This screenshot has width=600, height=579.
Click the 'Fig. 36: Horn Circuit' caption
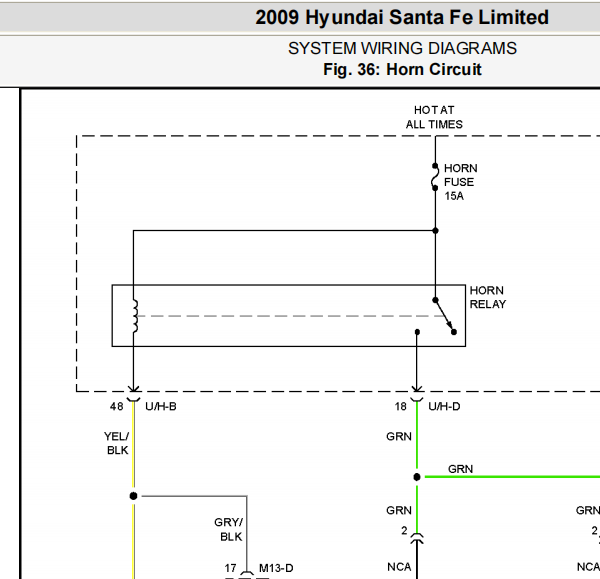(402, 70)
